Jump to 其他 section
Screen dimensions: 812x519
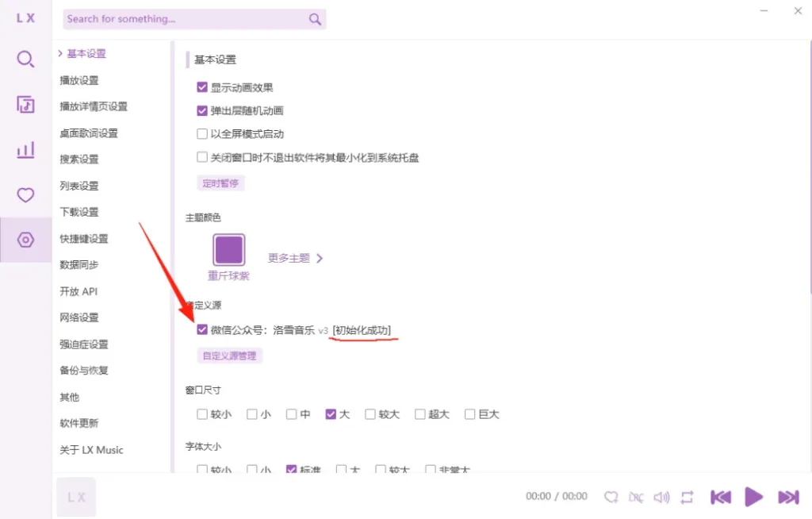pyautogui.click(x=70, y=397)
